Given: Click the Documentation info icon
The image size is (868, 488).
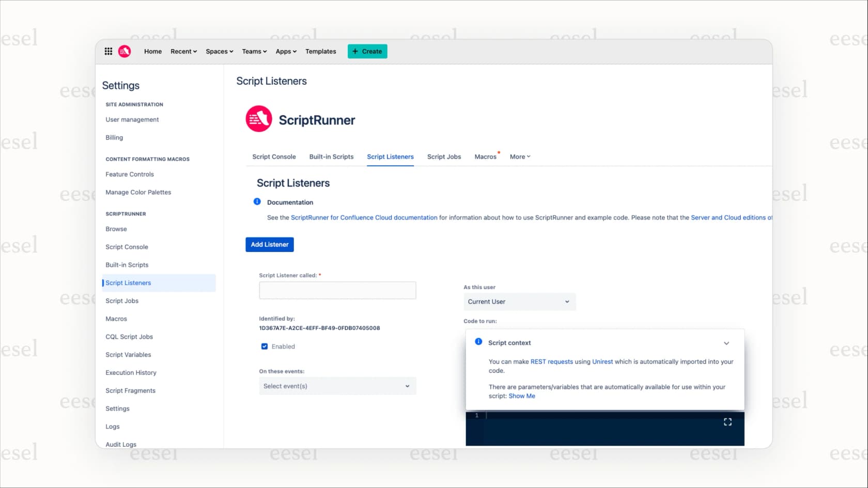Looking at the screenshot, I should pyautogui.click(x=257, y=202).
